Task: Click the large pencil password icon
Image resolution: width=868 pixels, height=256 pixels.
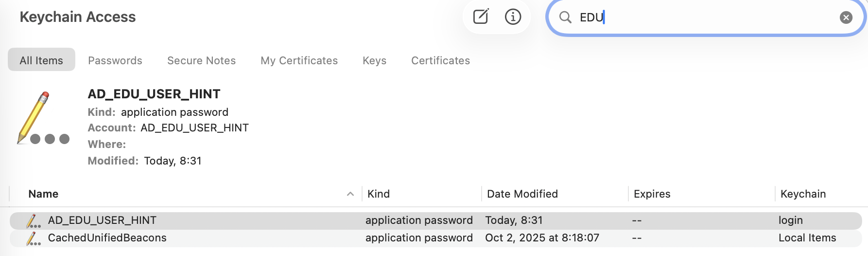Action: (42, 118)
